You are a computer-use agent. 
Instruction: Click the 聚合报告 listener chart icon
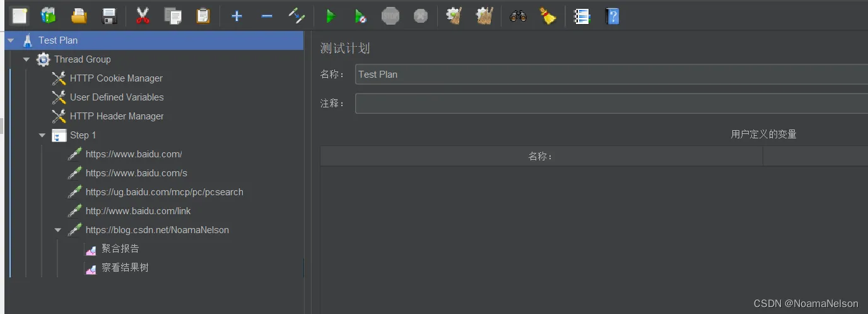[91, 250]
